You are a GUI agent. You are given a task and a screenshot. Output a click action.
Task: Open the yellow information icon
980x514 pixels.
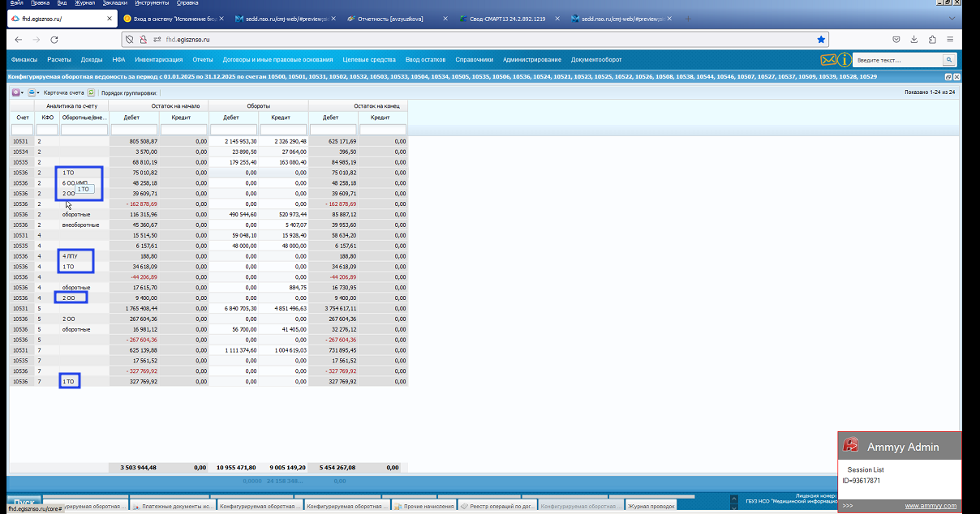coord(845,60)
